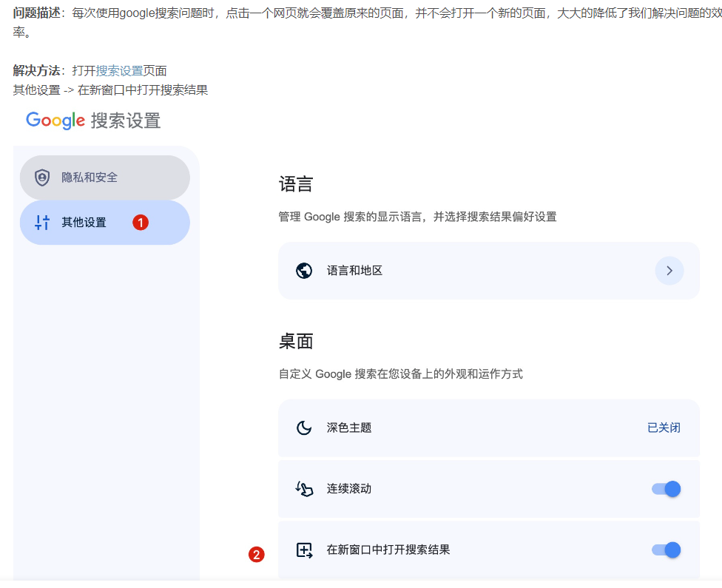Click the red number 1 badge

coord(141,222)
